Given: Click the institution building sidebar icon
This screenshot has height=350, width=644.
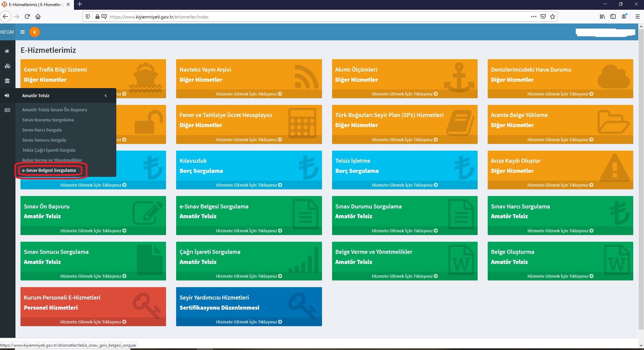Looking at the screenshot, I should point(7,81).
